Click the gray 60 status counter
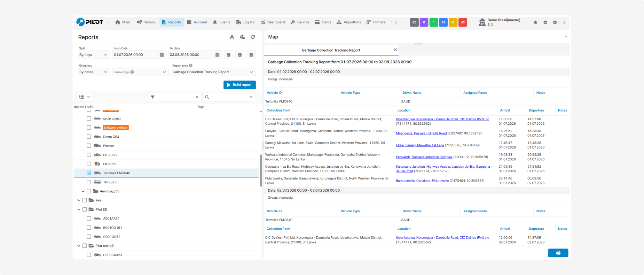644x275 pixels. pos(414,22)
